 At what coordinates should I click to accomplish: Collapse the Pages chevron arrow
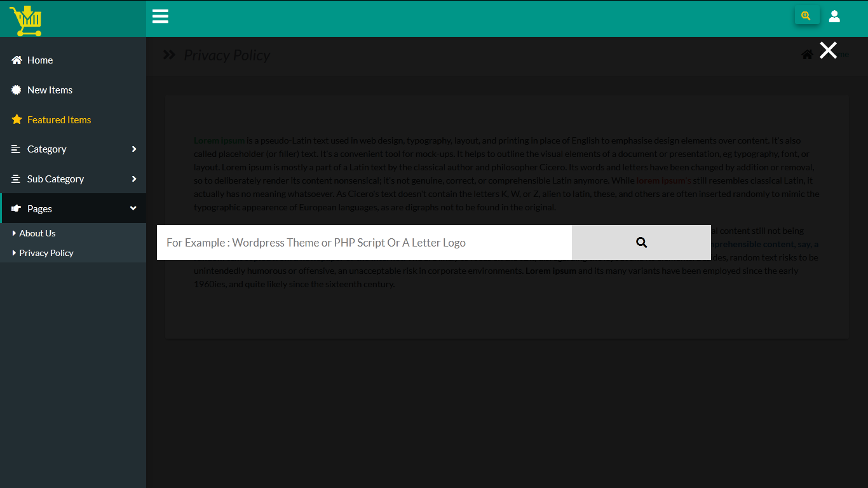point(133,208)
